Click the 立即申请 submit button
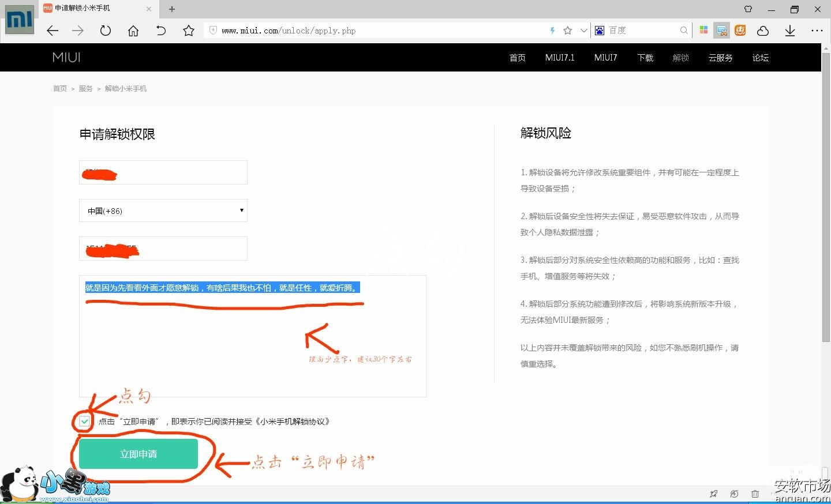 (138, 454)
